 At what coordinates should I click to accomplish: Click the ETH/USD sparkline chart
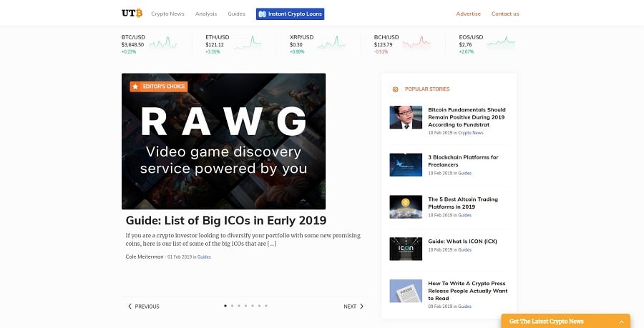pyautogui.click(x=248, y=44)
